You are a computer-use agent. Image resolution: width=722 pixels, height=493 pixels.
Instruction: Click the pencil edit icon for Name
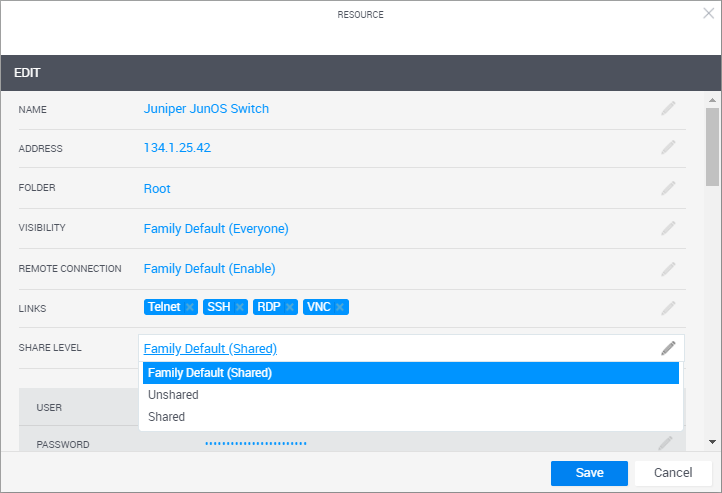(668, 108)
